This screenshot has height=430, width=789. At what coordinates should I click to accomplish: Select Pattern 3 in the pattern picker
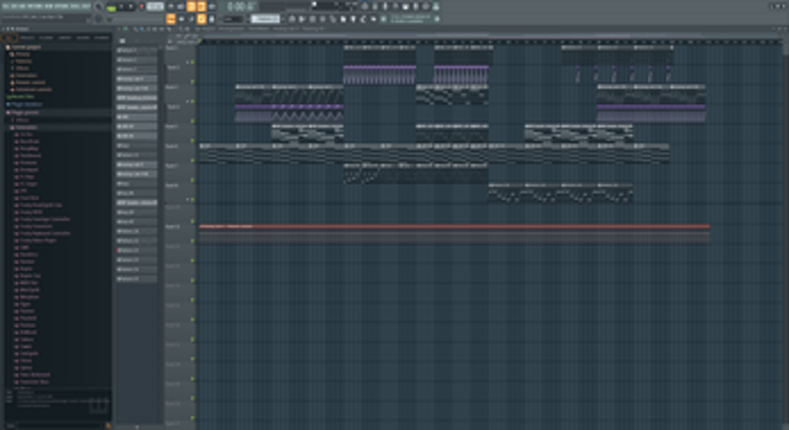(136, 69)
